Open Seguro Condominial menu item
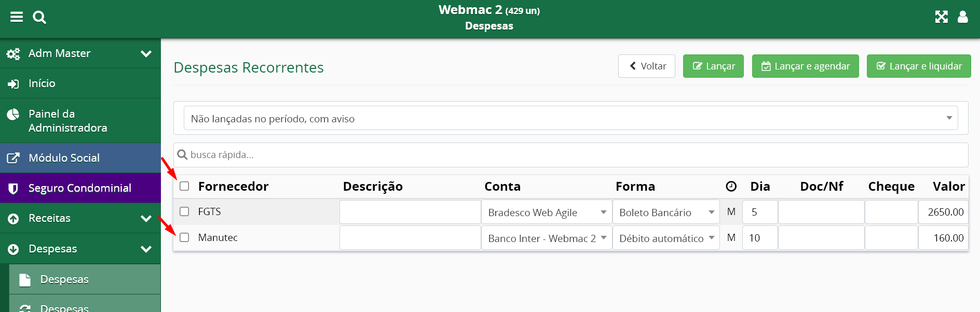This screenshot has height=312, width=980. (80, 188)
